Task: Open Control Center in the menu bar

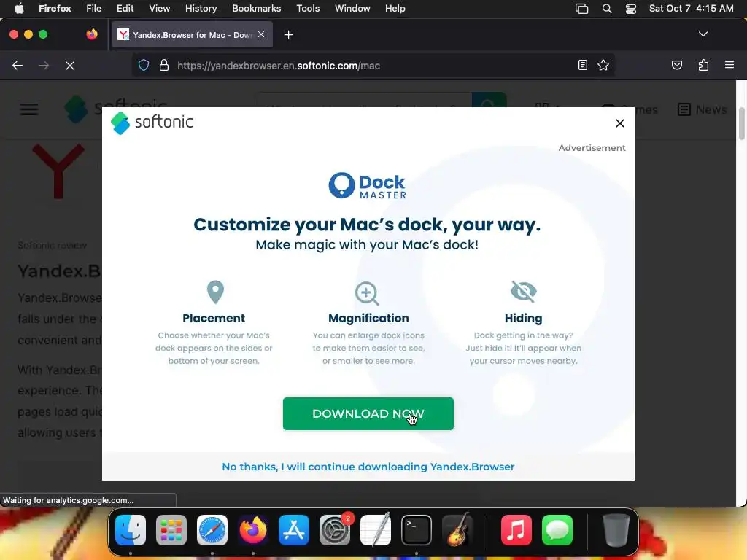Action: (x=631, y=9)
